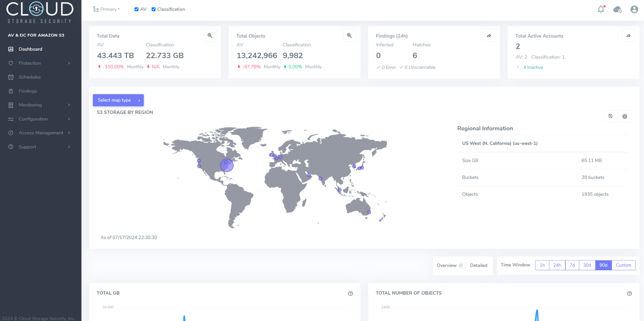Image resolution: width=644 pixels, height=321 pixels.
Task: Expand the Protection menu chevron
Action: (69, 63)
